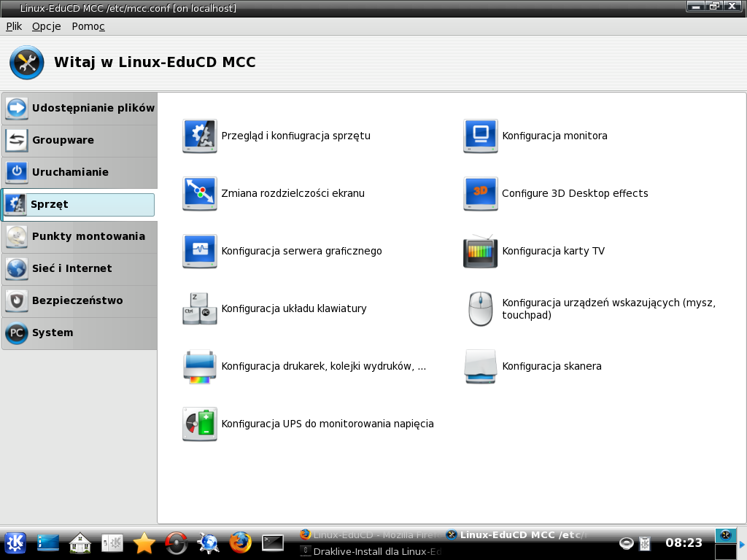Click the tray icon immediately left of clock
Screen dimensions: 747x560
pos(645,542)
